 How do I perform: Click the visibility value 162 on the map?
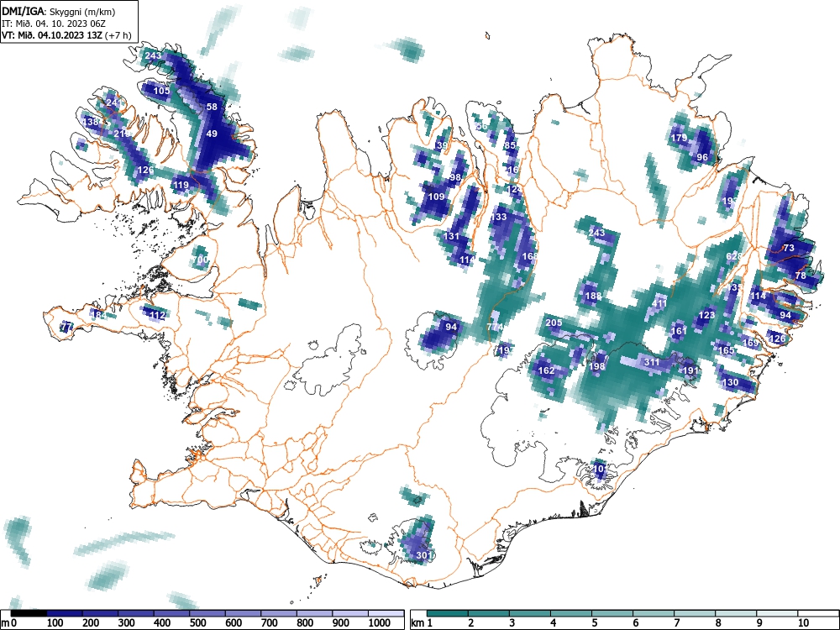[547, 370]
